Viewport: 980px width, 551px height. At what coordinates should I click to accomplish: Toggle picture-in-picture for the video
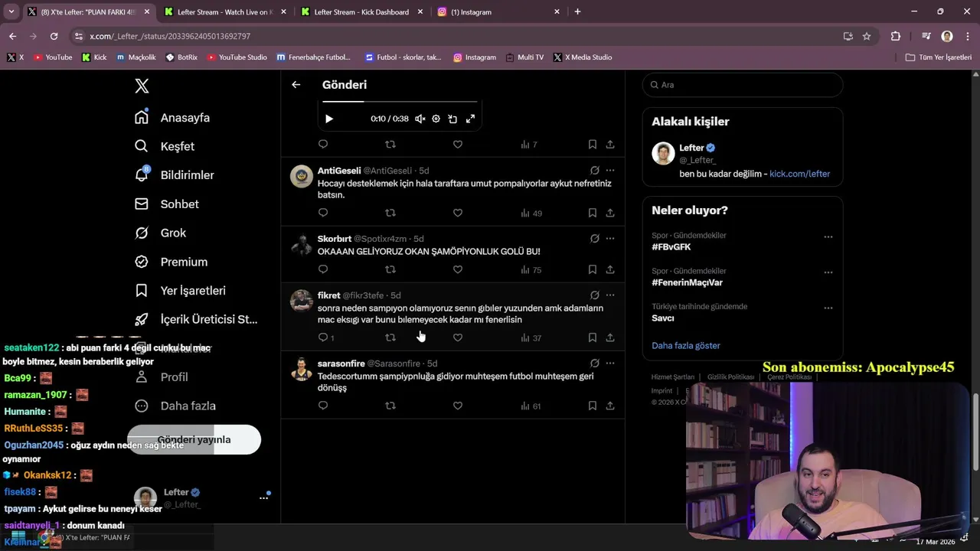point(452,119)
